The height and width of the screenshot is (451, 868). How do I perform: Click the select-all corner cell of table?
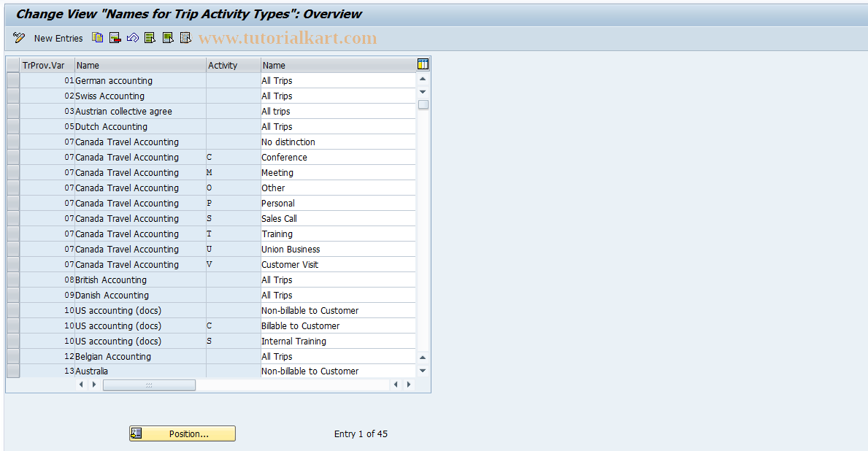(x=13, y=65)
